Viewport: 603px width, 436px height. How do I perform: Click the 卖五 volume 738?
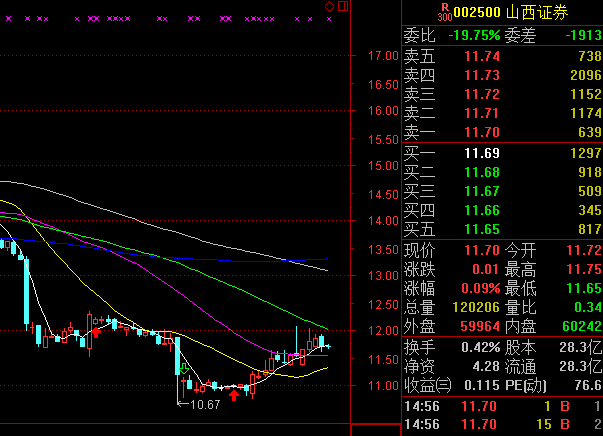(590, 57)
